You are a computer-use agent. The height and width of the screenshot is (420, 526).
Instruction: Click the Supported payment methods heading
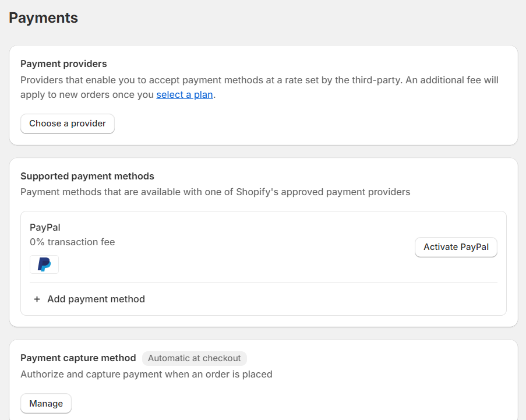pyautogui.click(x=87, y=176)
